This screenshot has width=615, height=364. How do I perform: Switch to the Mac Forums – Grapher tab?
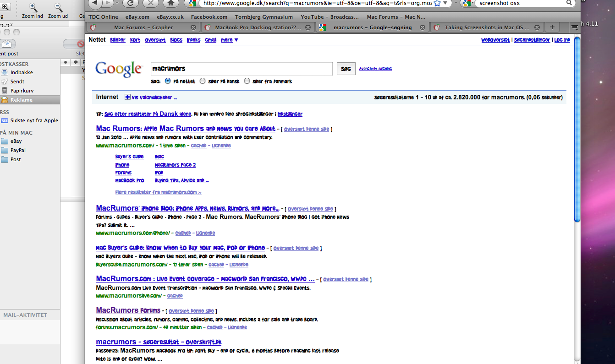click(x=143, y=27)
